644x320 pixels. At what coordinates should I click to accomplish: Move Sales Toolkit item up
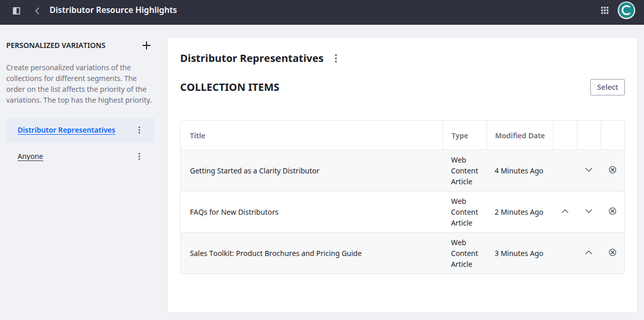[589, 252]
